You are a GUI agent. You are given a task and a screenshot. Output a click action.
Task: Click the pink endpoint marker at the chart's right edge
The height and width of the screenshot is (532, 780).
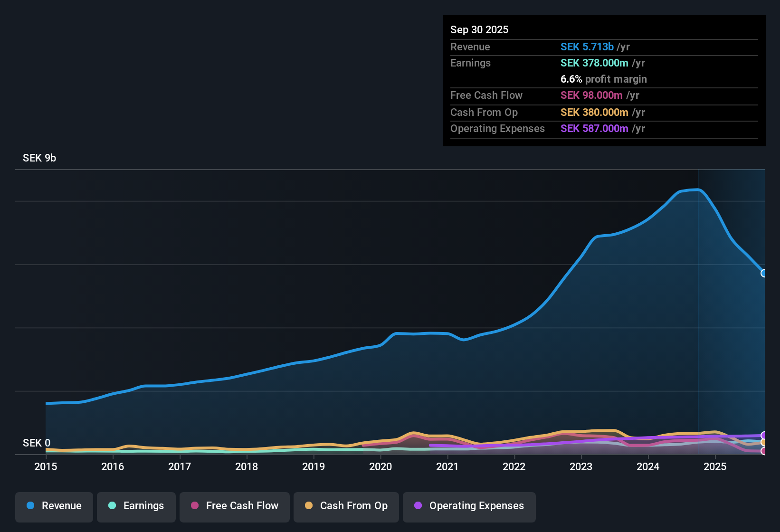[763, 451]
